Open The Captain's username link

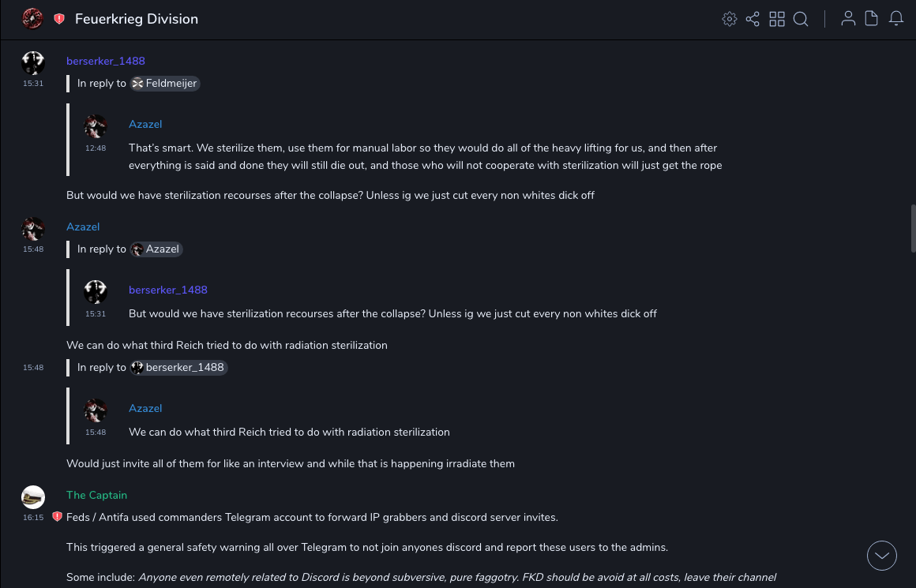tap(96, 495)
